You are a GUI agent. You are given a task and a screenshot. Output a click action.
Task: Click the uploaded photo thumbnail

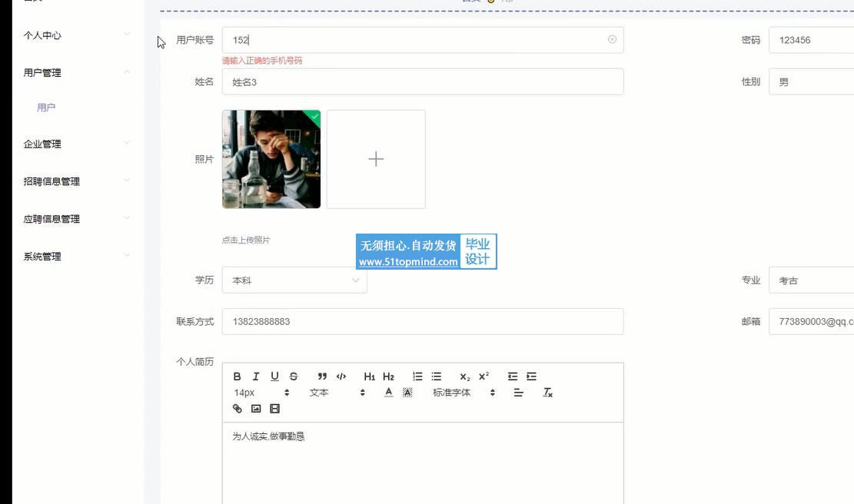(271, 159)
